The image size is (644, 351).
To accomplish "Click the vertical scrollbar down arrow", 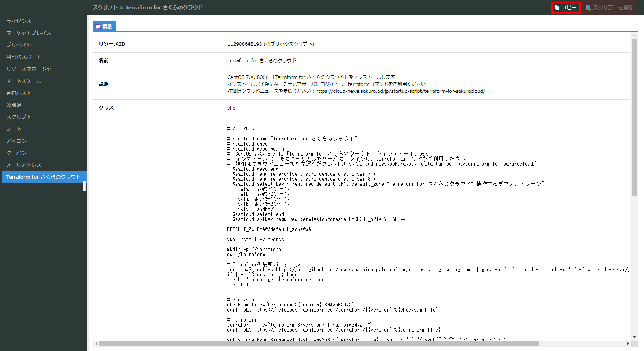I will [634, 337].
